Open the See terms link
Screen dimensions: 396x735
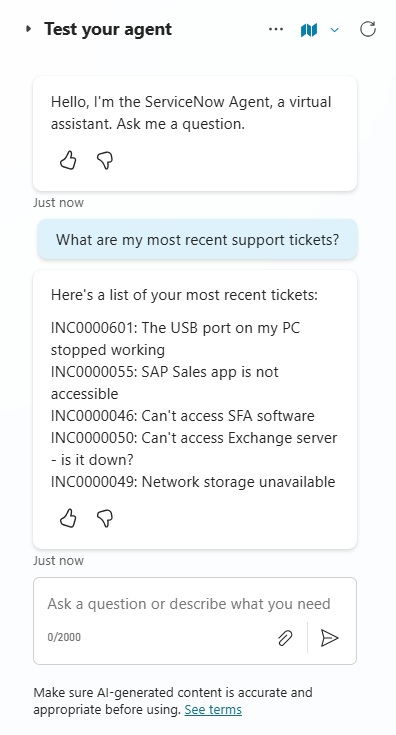[x=213, y=710]
